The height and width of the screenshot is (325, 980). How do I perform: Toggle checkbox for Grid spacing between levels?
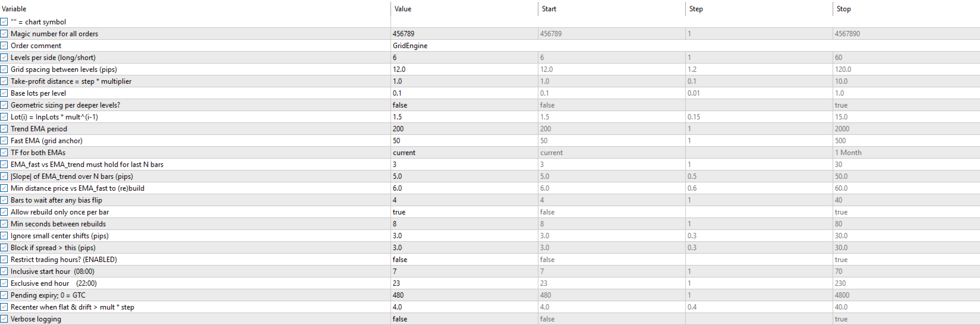(4, 70)
